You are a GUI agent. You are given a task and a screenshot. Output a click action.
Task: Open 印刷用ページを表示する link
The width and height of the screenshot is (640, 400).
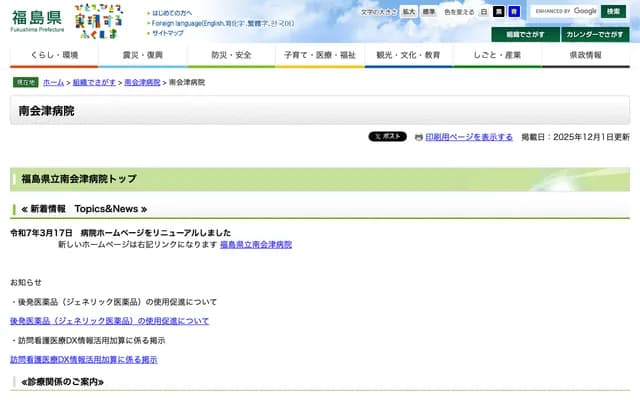tap(469, 137)
